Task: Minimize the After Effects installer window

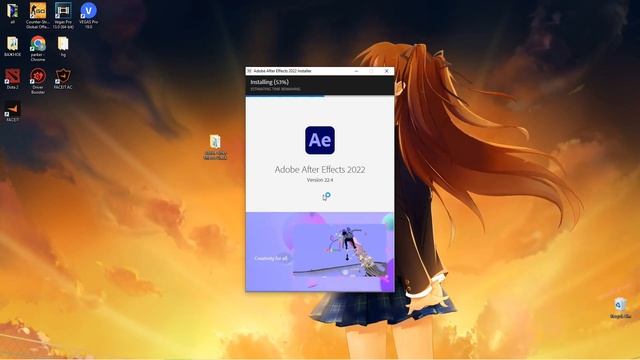Action: point(356,71)
